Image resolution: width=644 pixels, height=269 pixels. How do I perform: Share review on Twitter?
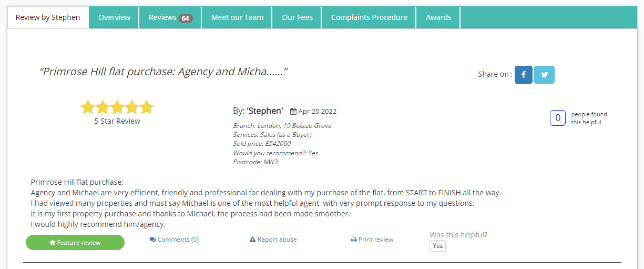(x=544, y=75)
